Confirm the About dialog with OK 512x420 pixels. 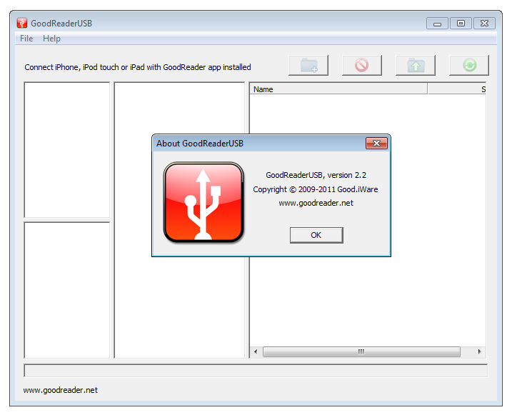[x=316, y=235]
